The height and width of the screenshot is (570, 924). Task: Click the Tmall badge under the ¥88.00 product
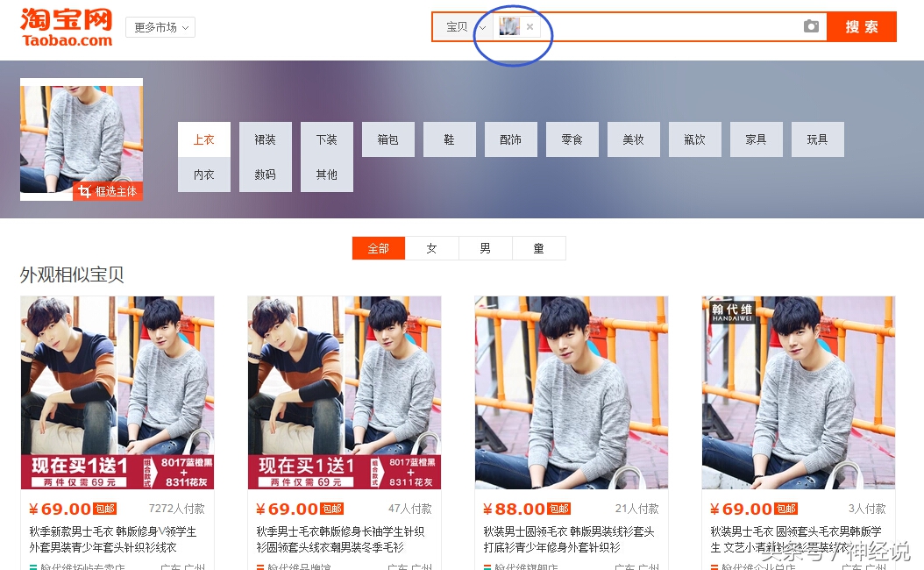point(487,566)
